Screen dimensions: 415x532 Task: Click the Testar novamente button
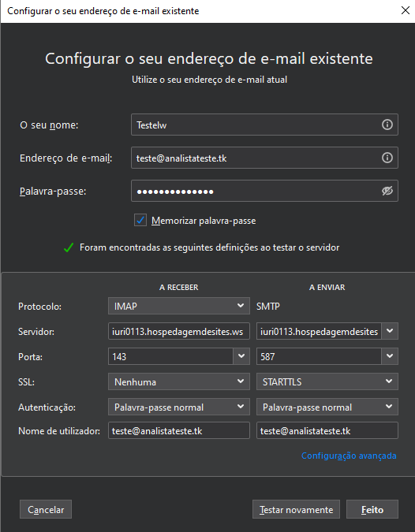pyautogui.click(x=296, y=509)
